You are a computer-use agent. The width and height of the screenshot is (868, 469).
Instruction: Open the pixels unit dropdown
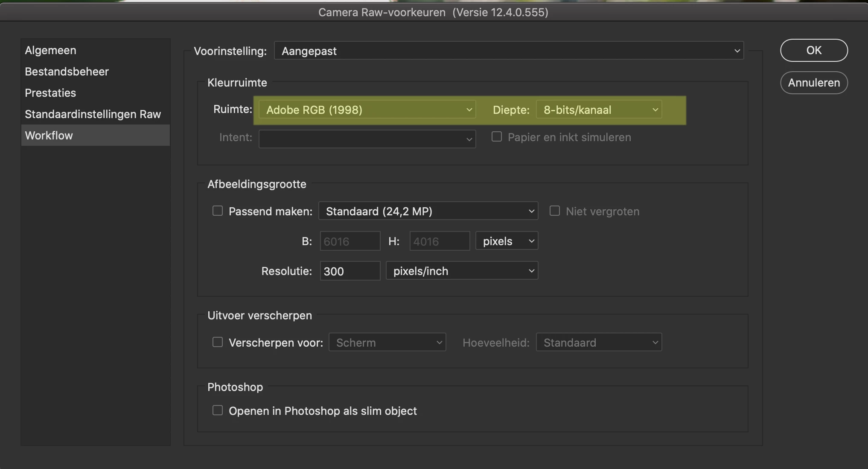(507, 241)
